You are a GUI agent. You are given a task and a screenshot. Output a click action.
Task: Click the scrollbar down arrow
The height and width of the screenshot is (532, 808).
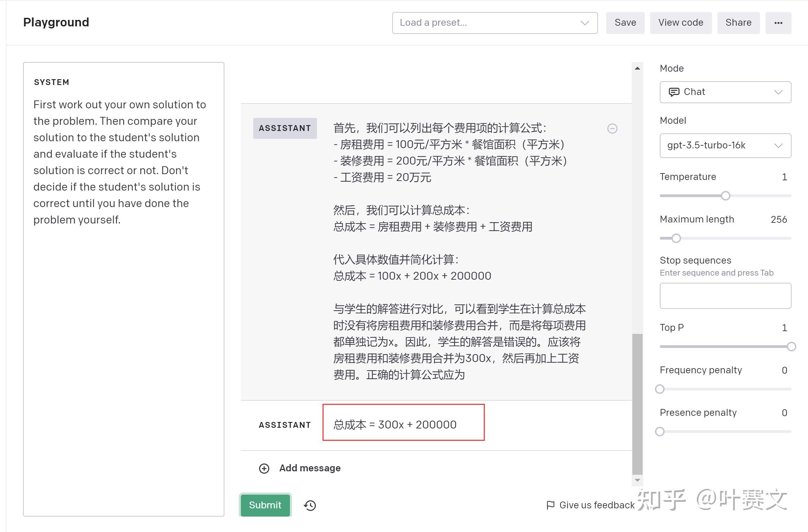tap(637, 480)
